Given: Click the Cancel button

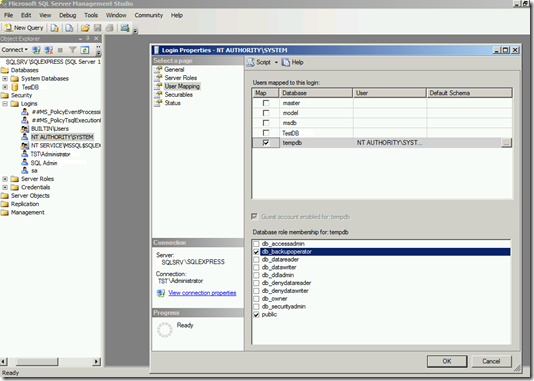Looking at the screenshot, I should [x=491, y=361].
